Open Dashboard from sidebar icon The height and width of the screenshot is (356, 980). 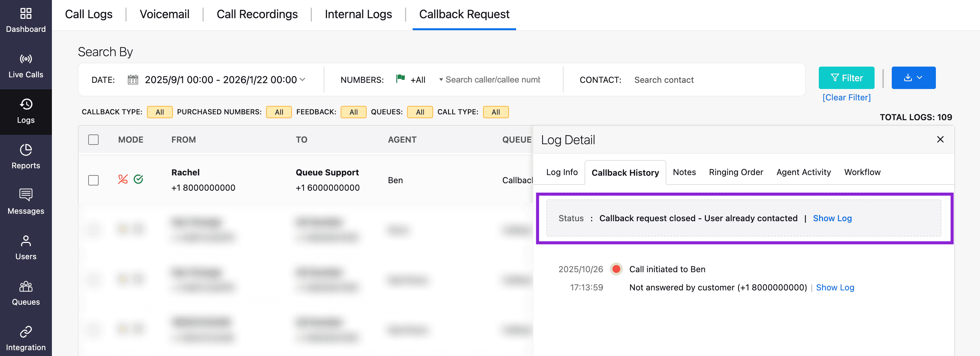click(x=26, y=14)
